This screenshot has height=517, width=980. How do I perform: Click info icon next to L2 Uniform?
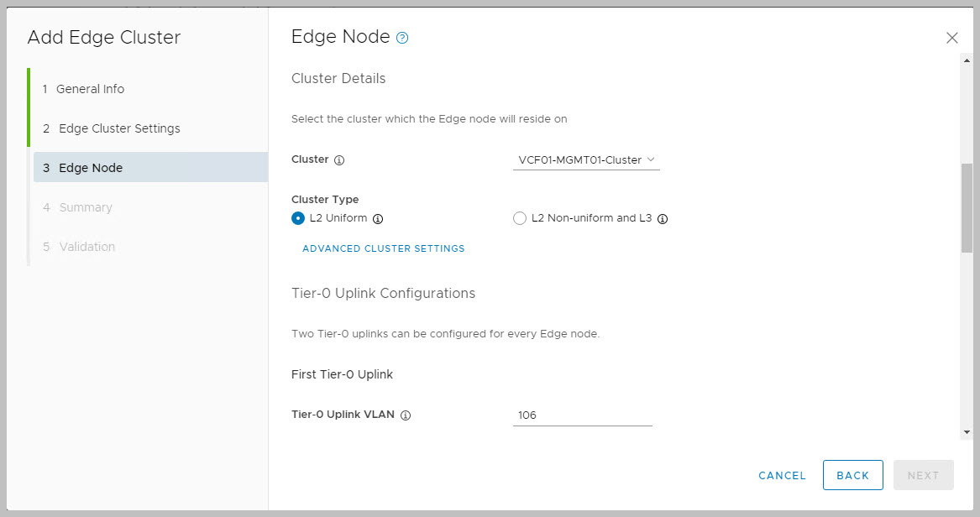pos(378,219)
